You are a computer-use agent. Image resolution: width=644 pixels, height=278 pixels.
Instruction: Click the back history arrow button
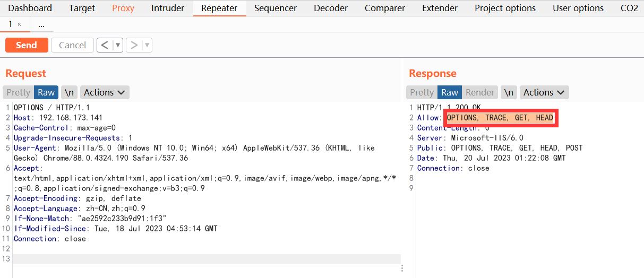[x=105, y=45]
